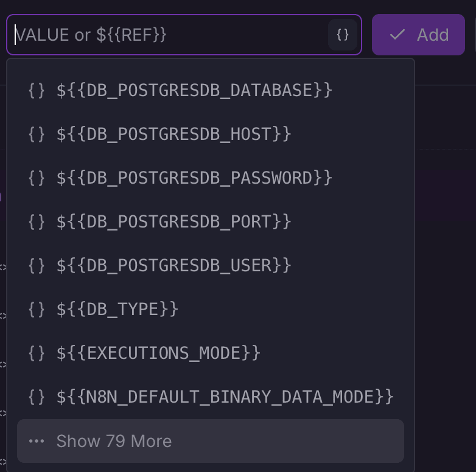This screenshot has width=476, height=472.
Task: Select the DB_POSTGRESDB_DATABASE reference
Action: click(194, 91)
